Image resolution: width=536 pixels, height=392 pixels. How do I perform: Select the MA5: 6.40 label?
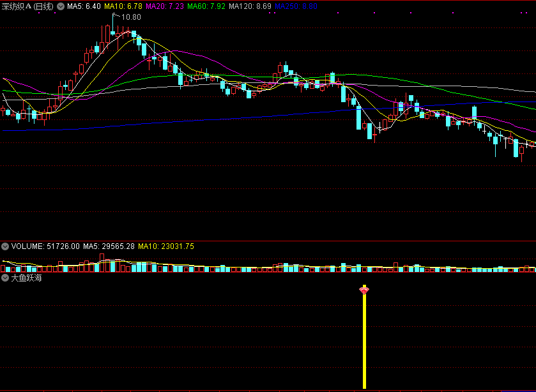point(84,6)
